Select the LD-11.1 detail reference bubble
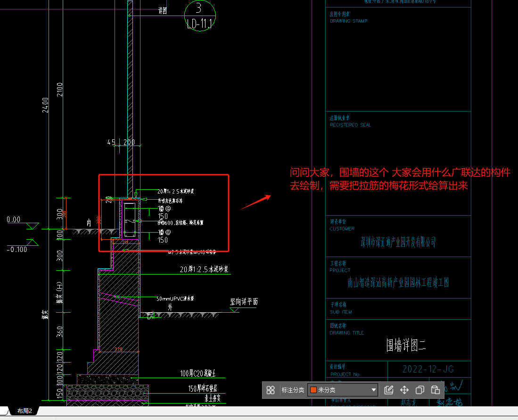This screenshot has height=420, width=518. coord(200,16)
